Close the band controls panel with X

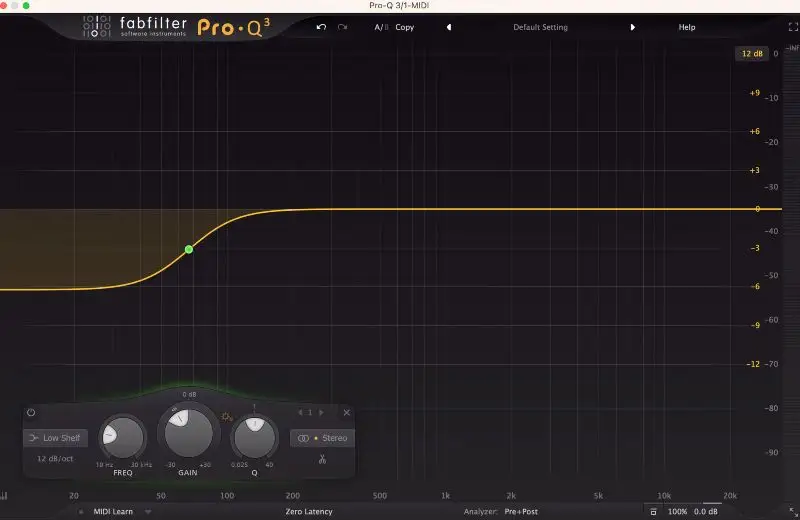347,412
